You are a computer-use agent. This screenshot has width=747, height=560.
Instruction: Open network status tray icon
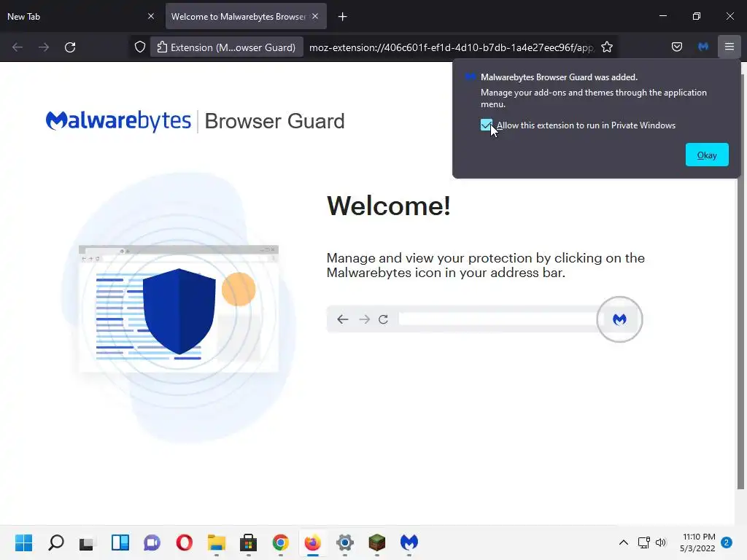644,542
